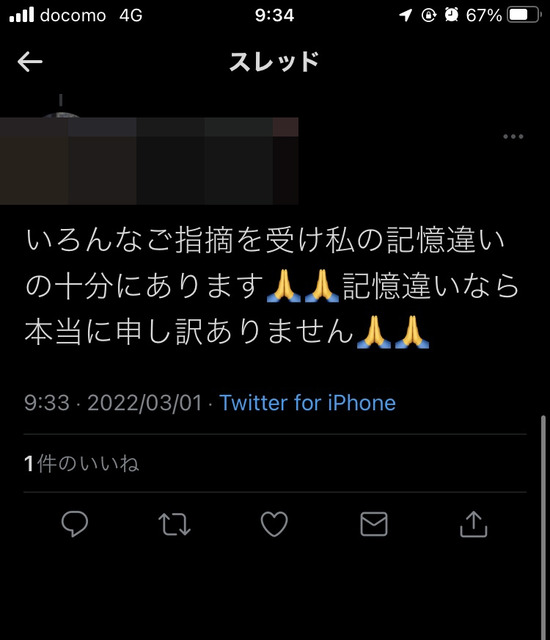Like the tweet with heart icon
Screen dimensions: 550x640
(274, 524)
